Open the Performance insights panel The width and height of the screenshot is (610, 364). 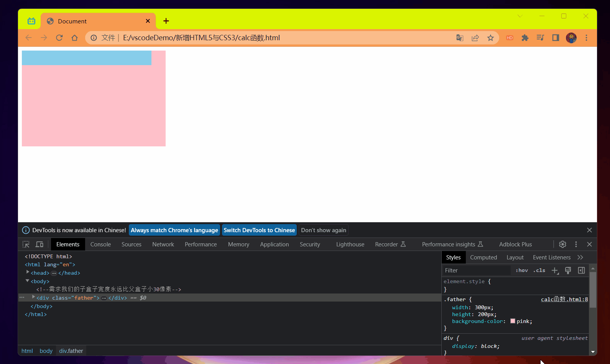[x=452, y=244]
